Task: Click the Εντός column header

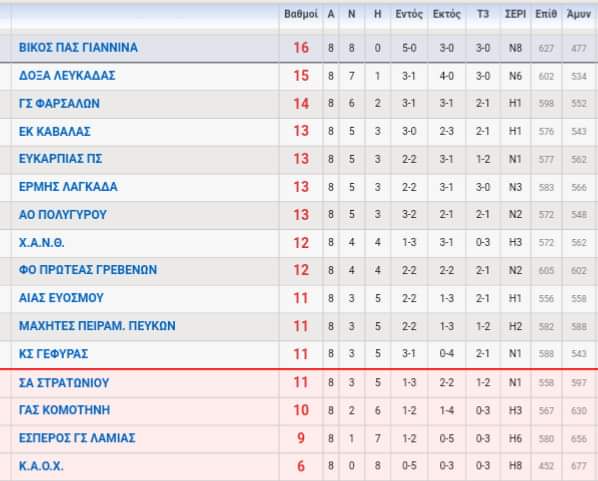Action: [x=409, y=14]
